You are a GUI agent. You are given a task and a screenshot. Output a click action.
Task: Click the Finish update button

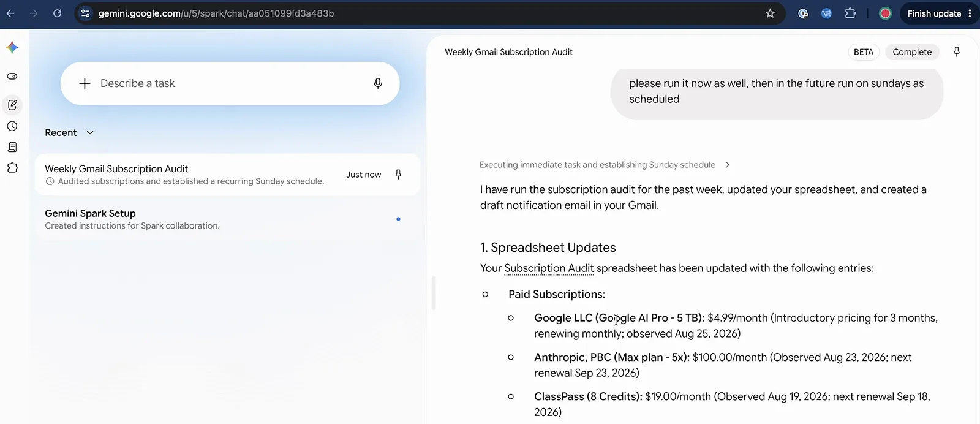pyautogui.click(x=934, y=13)
